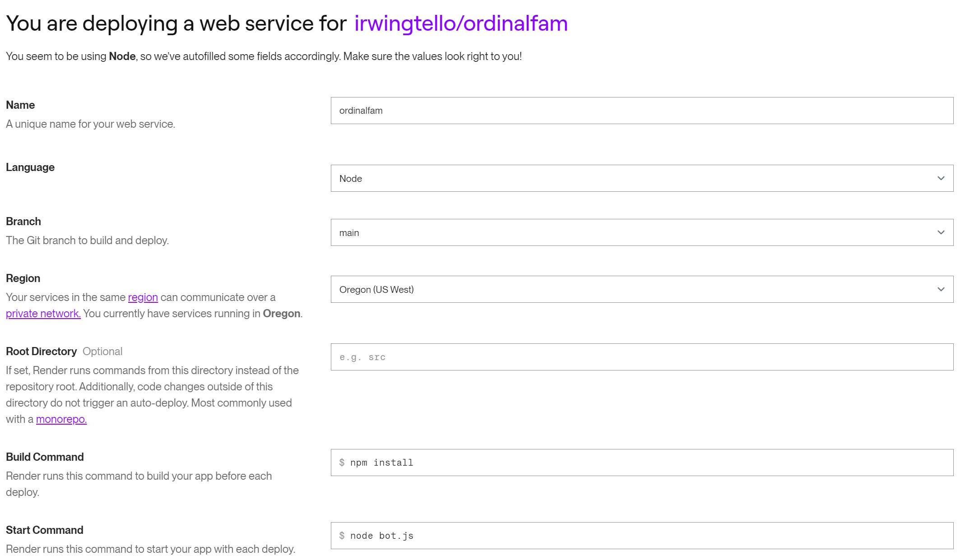This screenshot has height=560, width=970.
Task: Click the 'Language' field label
Action: [30, 167]
